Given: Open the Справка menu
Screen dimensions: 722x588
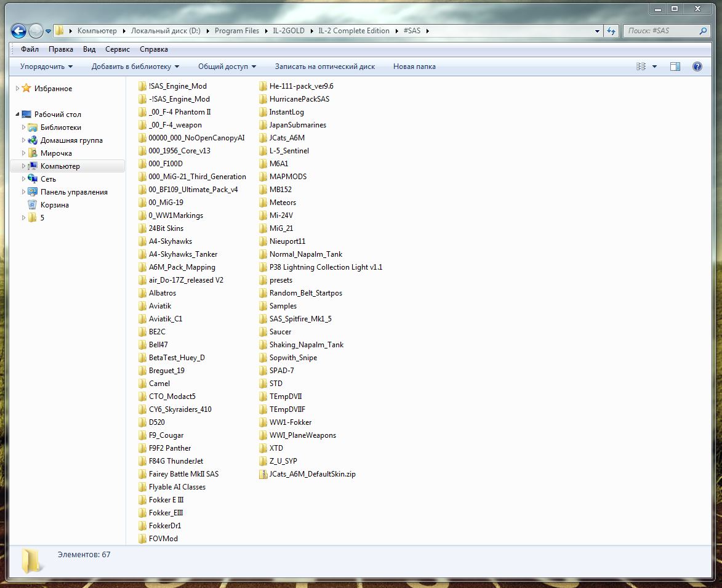Looking at the screenshot, I should click(x=154, y=49).
